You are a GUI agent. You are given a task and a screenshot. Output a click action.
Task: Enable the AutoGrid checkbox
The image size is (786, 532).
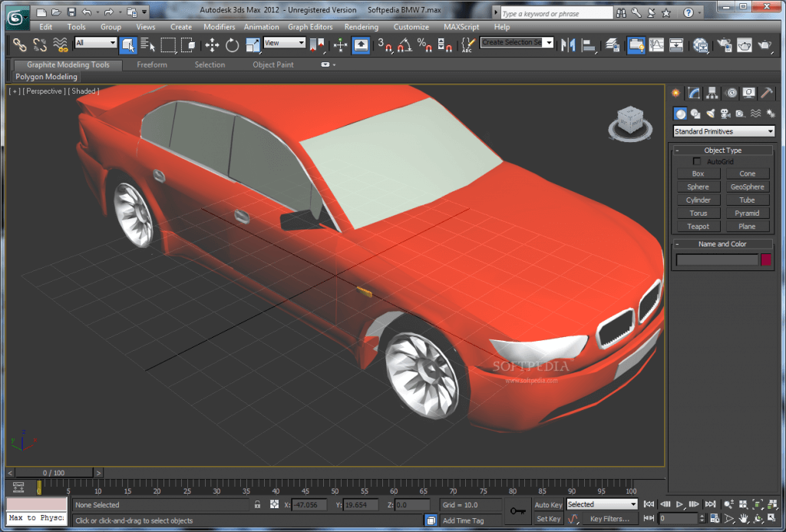pyautogui.click(x=697, y=162)
